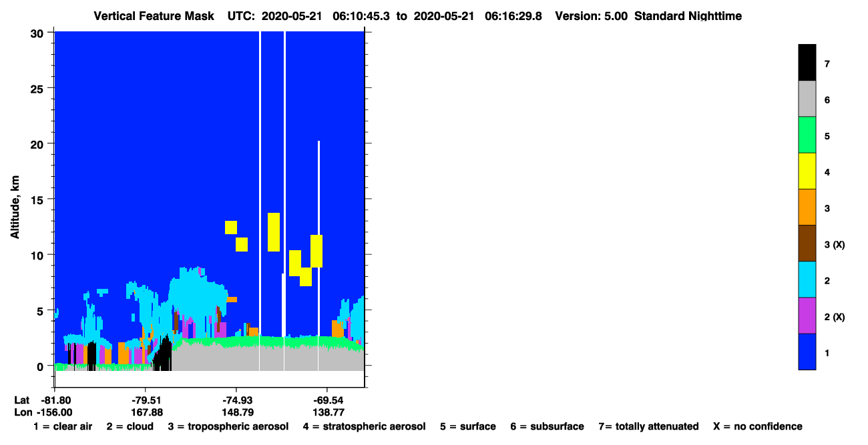Click the color bar label '2 (X)'
Image resolution: width=868 pixels, height=445 pixels.
(x=835, y=317)
